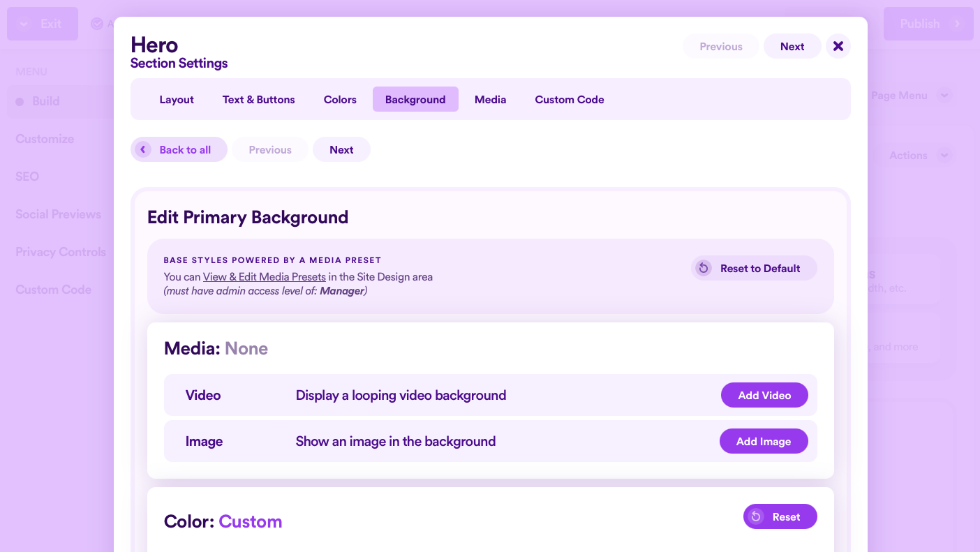Click 'BASE STYLES POWERED BY A MEDIA PRESET' text

coord(272,260)
